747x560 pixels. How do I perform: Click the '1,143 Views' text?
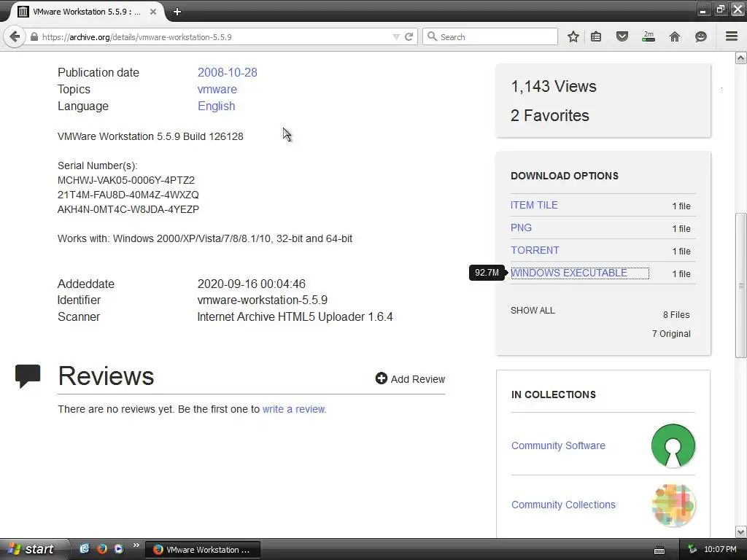(x=554, y=86)
